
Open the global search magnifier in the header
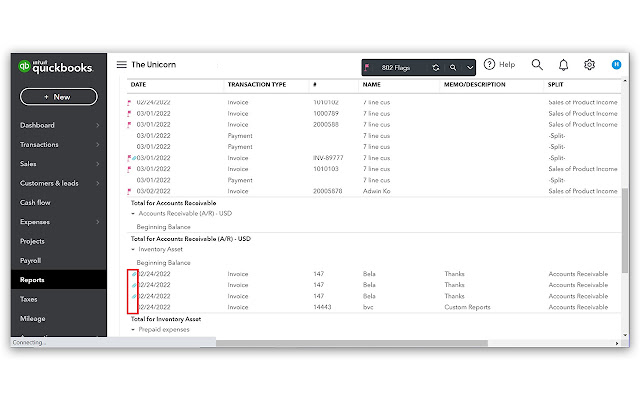pyautogui.click(x=537, y=64)
